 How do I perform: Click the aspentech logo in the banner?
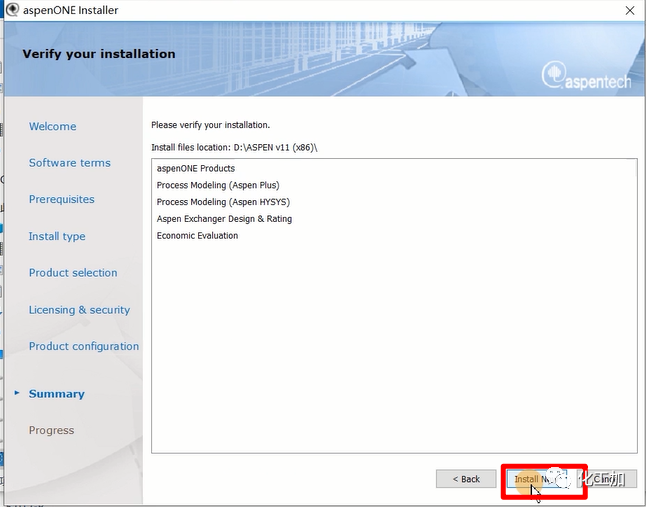(586, 77)
